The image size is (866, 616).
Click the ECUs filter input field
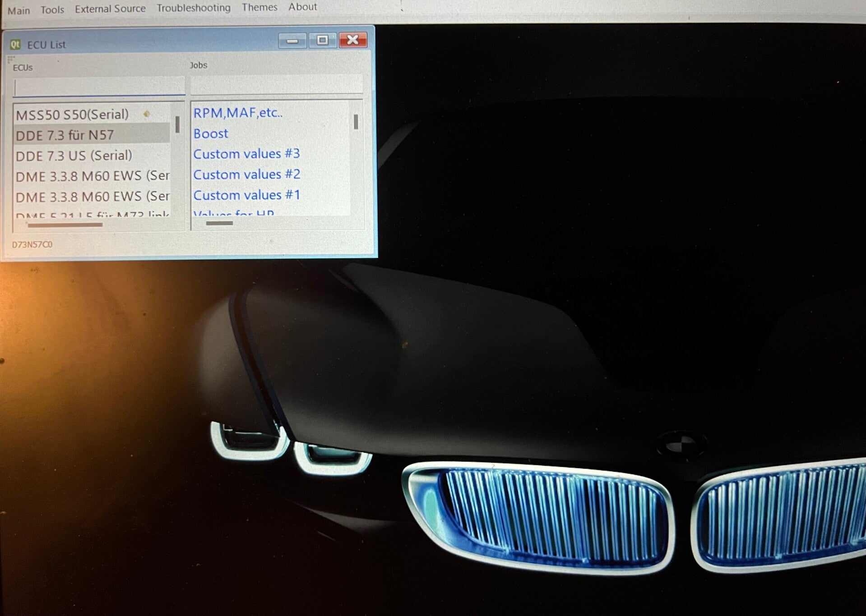(98, 87)
